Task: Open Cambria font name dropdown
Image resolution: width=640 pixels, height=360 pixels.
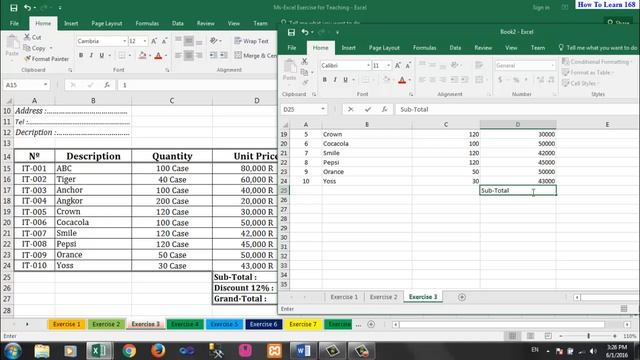Action: pos(124,41)
